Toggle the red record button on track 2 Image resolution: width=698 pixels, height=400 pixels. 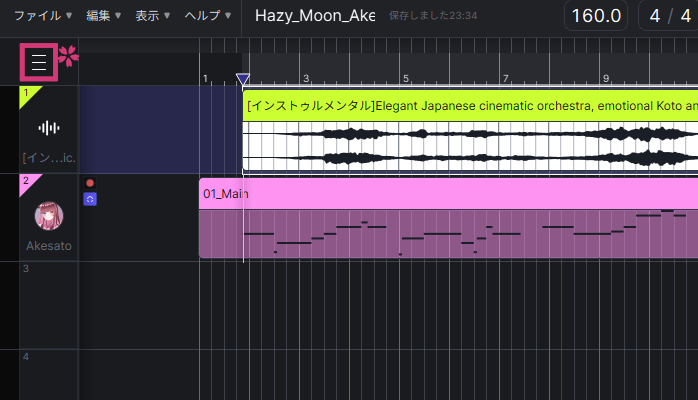click(x=90, y=184)
